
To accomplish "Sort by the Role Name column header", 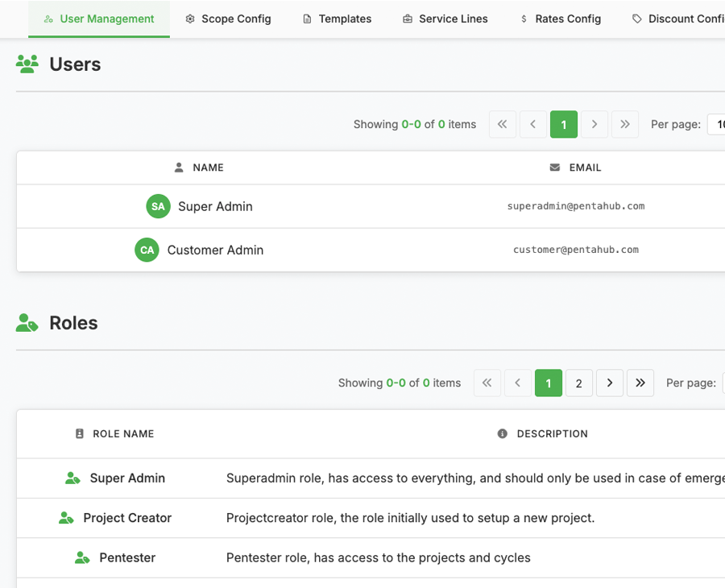I will click(123, 433).
